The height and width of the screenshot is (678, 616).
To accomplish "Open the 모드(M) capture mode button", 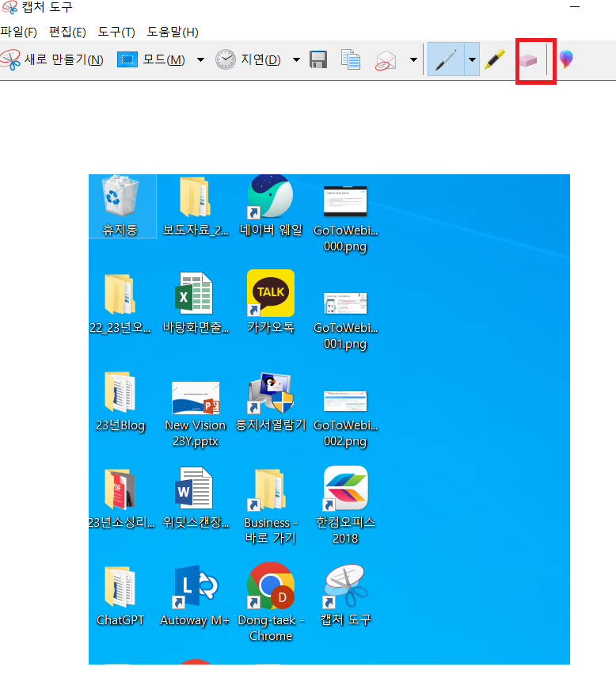I will click(x=151, y=59).
